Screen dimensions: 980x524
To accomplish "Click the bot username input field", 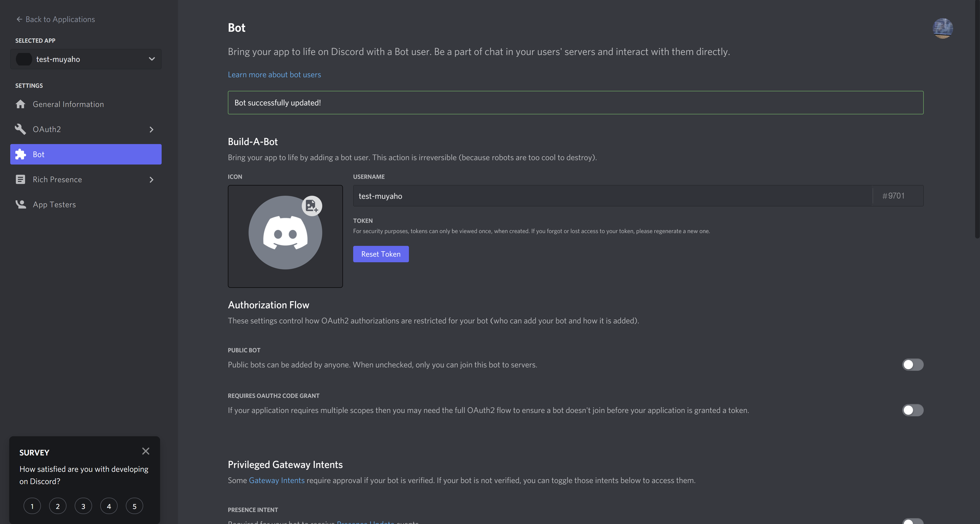I will 612,196.
